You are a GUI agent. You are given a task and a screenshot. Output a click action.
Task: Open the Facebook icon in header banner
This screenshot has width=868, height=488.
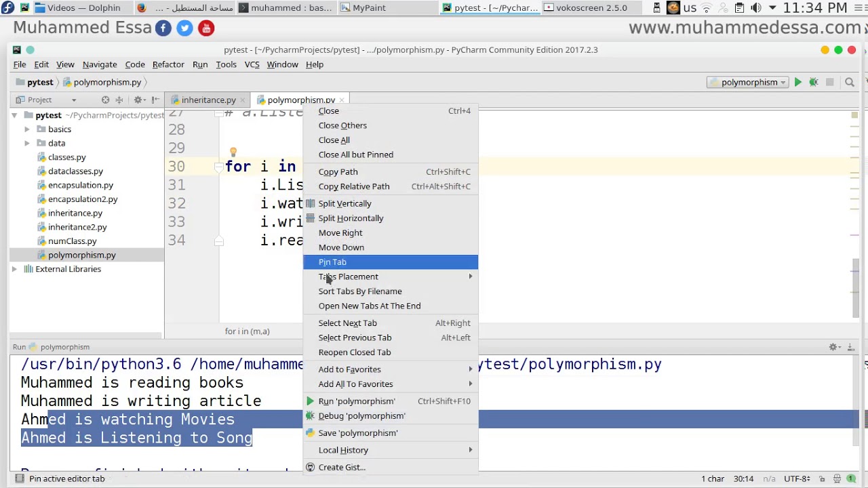click(x=163, y=28)
